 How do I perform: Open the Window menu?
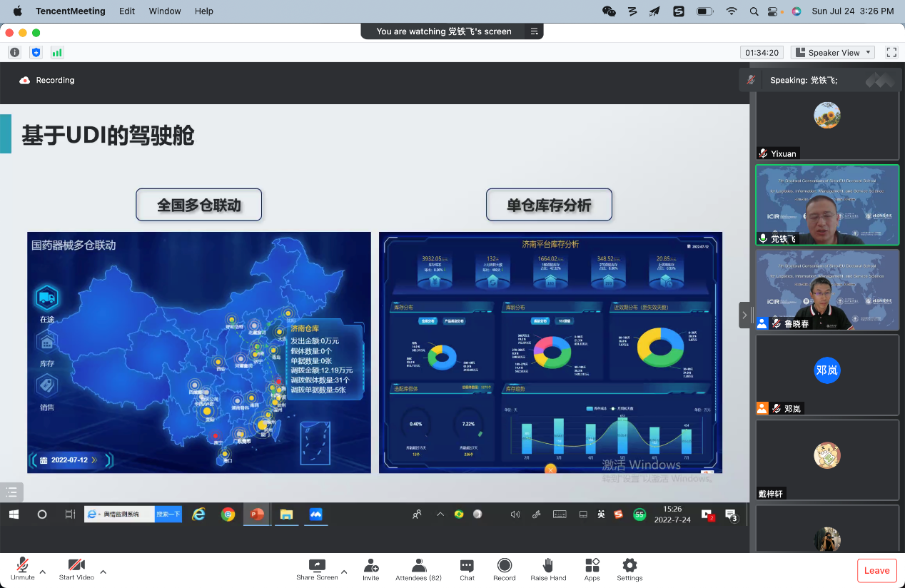[164, 11]
